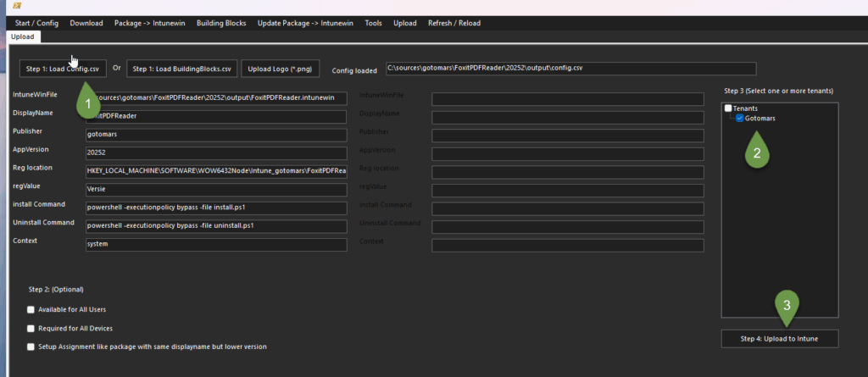868x377 pixels.
Task: Enable Available for All Users checkbox
Action: click(31, 310)
